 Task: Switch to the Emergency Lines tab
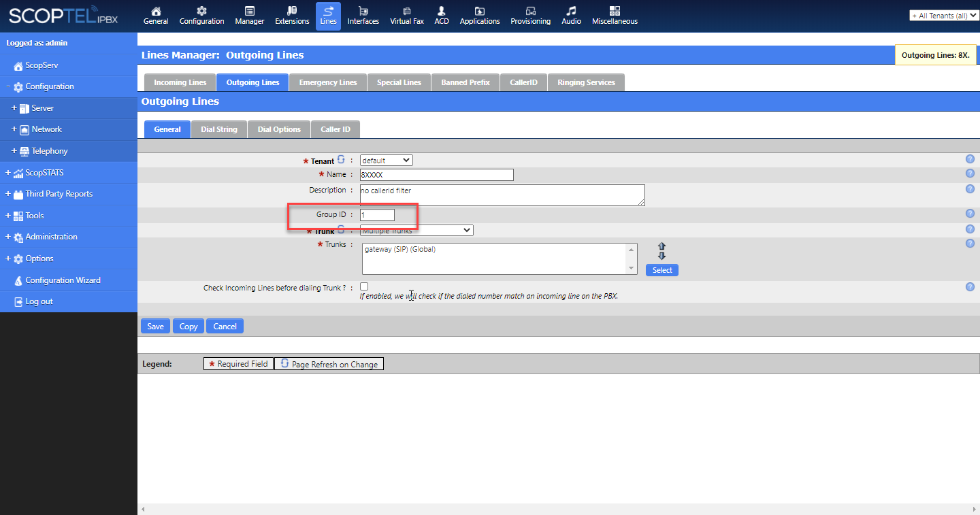pos(328,82)
